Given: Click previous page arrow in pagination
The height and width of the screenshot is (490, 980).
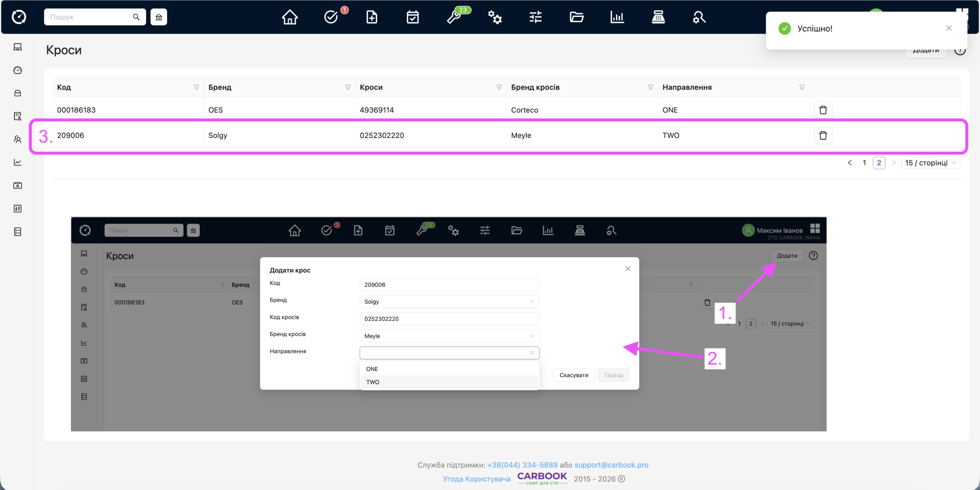Looking at the screenshot, I should [850, 163].
